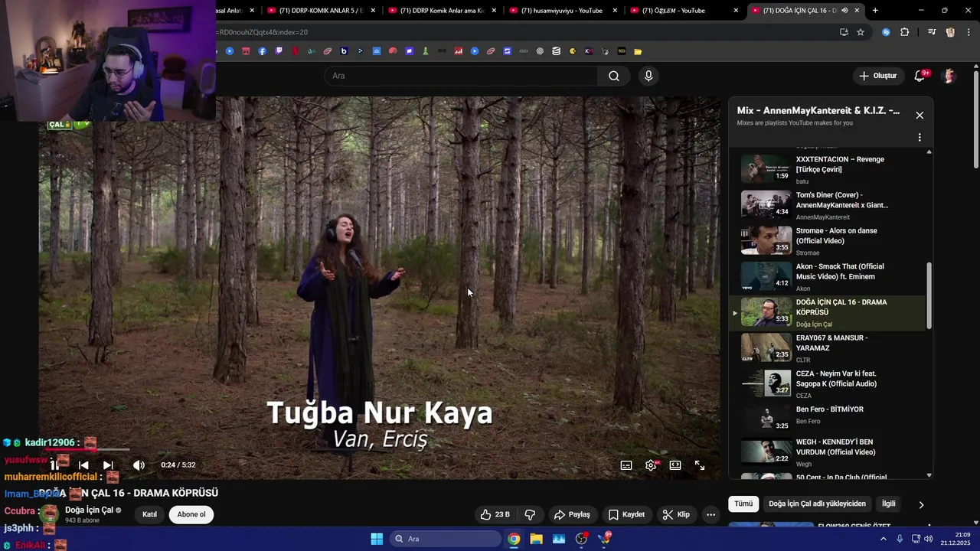Skip to next video in player
980x551 pixels.
point(108,465)
